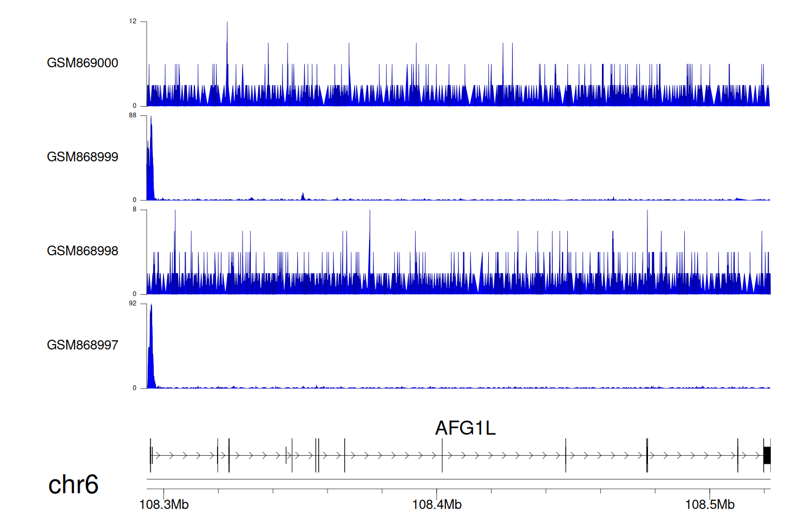This screenshot has height=531, width=812.
Task: Select the GSM868999 track label
Action: (x=82, y=157)
